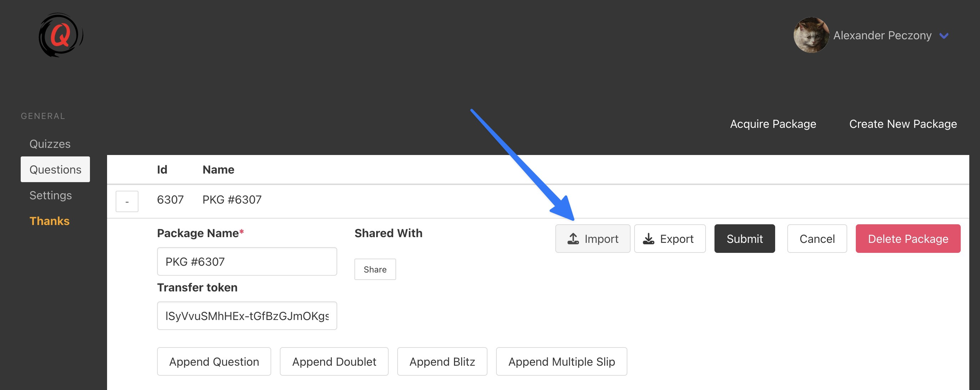Click into the Transfer token field

247,316
